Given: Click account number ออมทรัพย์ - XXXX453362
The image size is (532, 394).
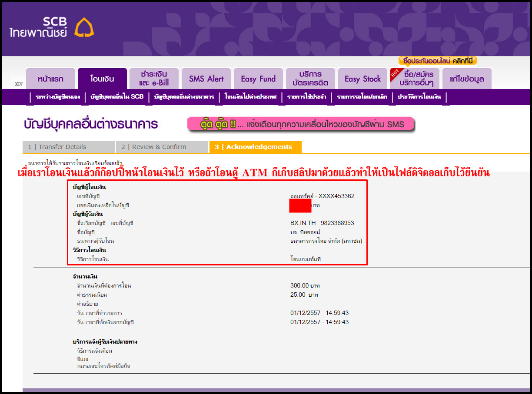Looking at the screenshot, I should tap(323, 196).
